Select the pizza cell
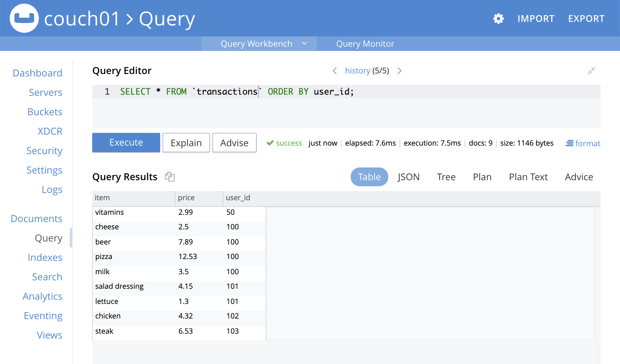This screenshot has width=620, height=364. pyautogui.click(x=104, y=257)
